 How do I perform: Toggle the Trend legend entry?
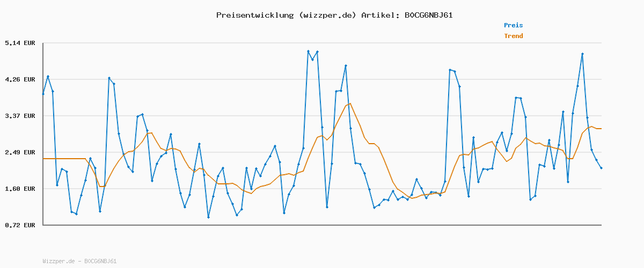pyautogui.click(x=513, y=36)
